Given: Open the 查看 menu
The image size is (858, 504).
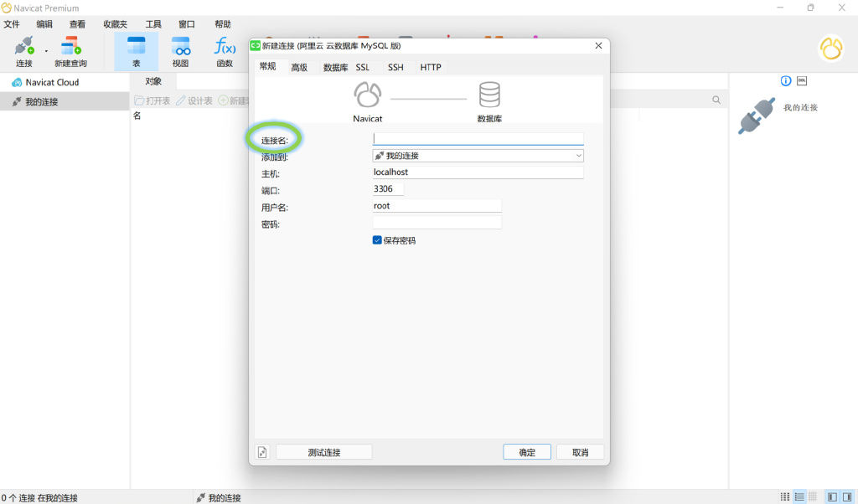Looking at the screenshot, I should pyautogui.click(x=77, y=24).
